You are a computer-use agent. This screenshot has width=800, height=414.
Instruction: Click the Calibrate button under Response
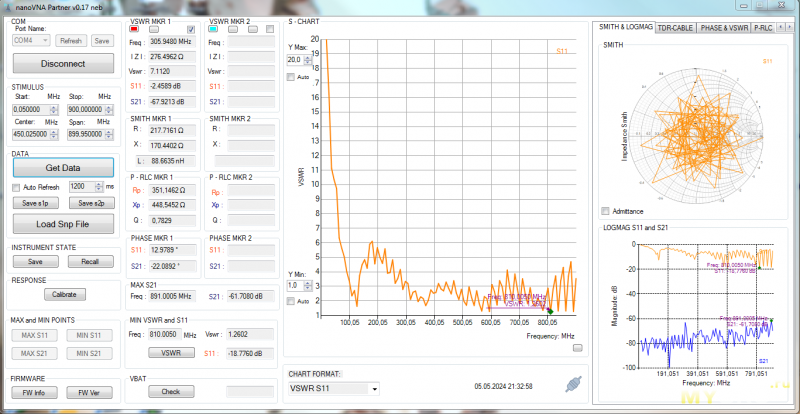(63, 295)
